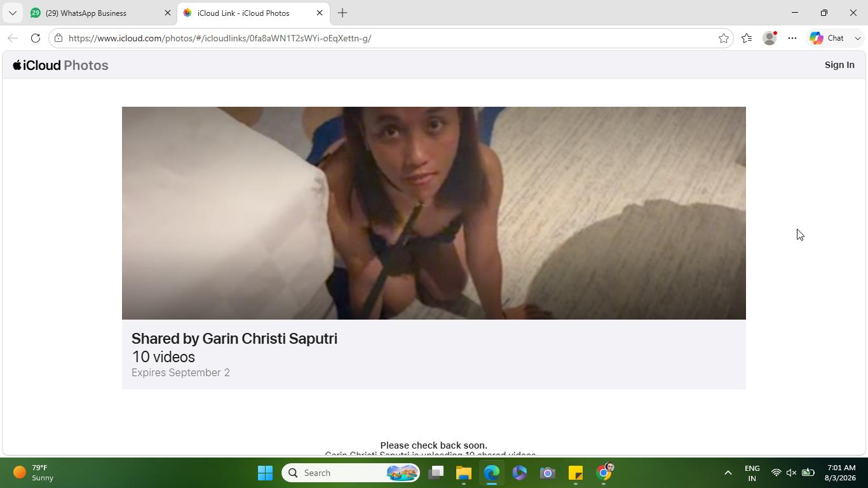The height and width of the screenshot is (488, 868).
Task: Add this page to favorites star
Action: coord(723,38)
